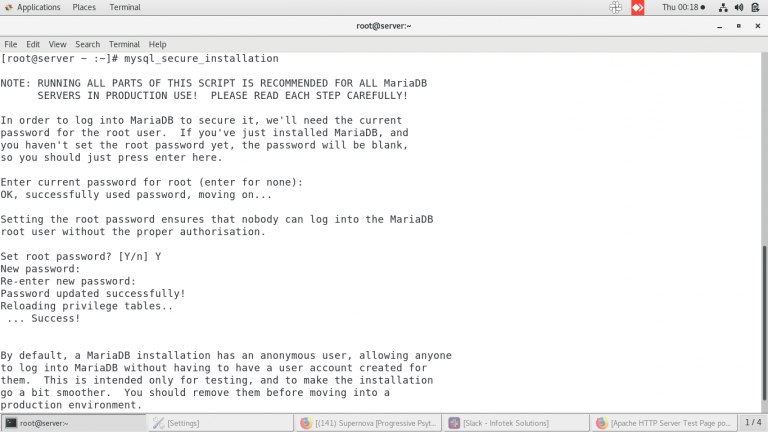Switch to root@server taskbar entry
The height and width of the screenshot is (432, 768).
73,423
